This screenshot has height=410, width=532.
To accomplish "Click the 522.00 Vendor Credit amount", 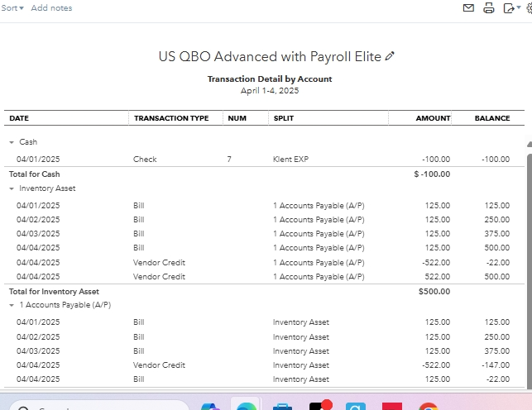I will click(x=438, y=276).
